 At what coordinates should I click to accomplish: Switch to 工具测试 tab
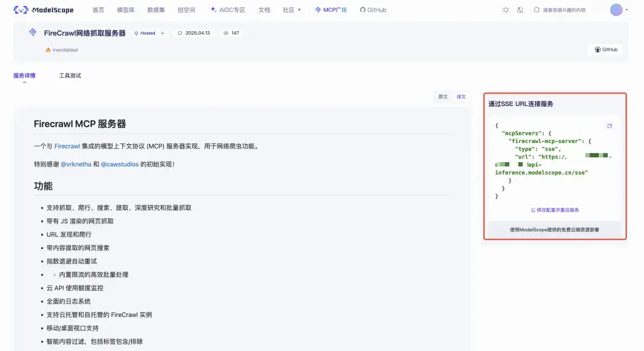[70, 76]
